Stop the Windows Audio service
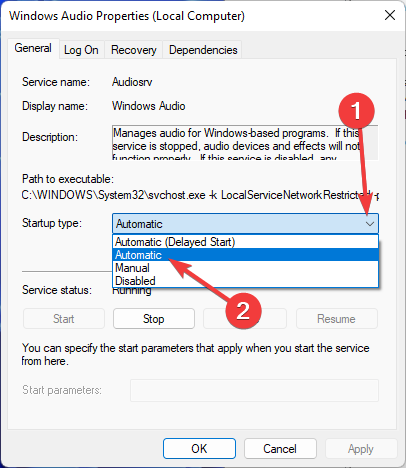The width and height of the screenshot is (406, 468). click(154, 319)
